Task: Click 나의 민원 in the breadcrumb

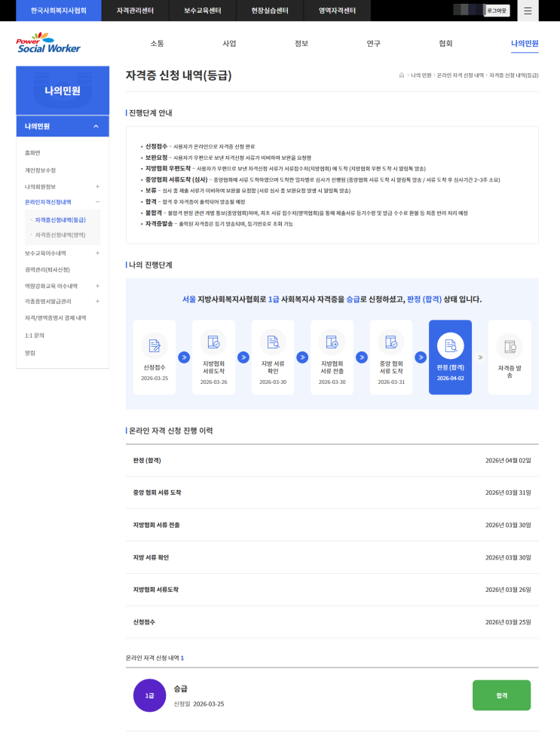Action: [421, 75]
